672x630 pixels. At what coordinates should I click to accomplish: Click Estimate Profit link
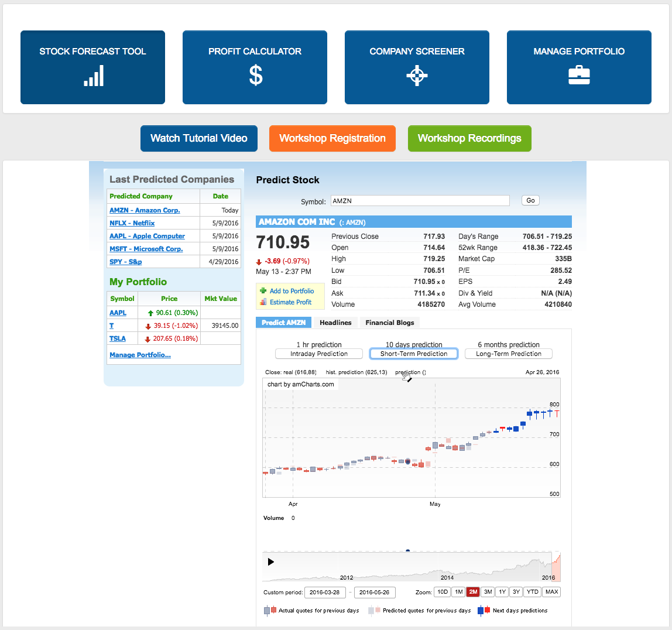coord(290,302)
